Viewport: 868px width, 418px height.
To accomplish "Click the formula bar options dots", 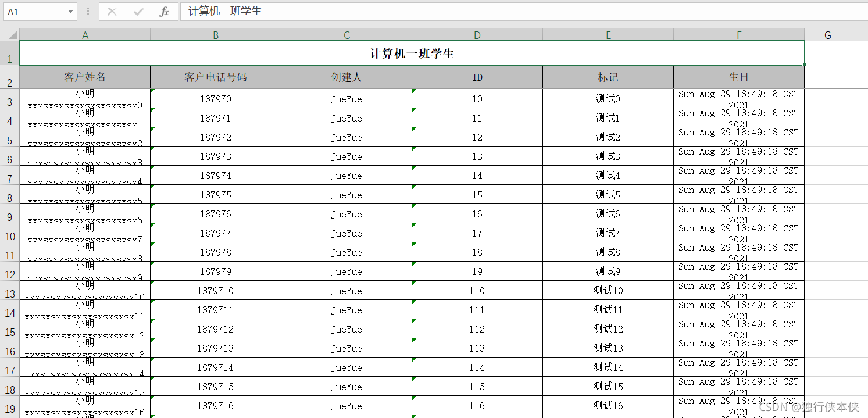I will pos(88,12).
